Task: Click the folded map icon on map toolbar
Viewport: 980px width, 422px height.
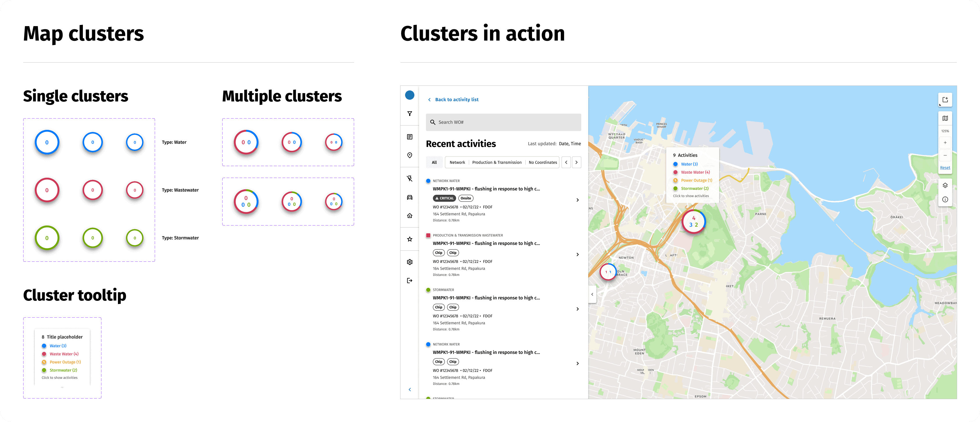Action: click(x=945, y=118)
